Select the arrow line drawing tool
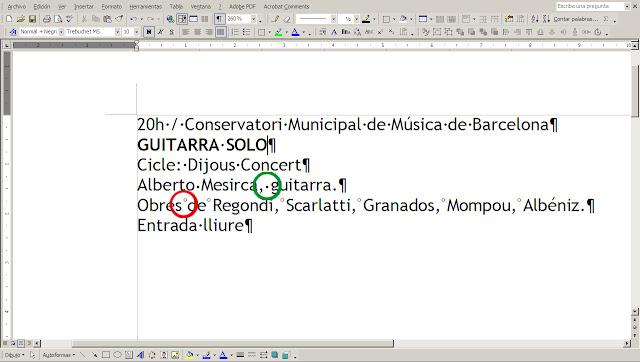The width and height of the screenshot is (640, 362). [x=95, y=355]
